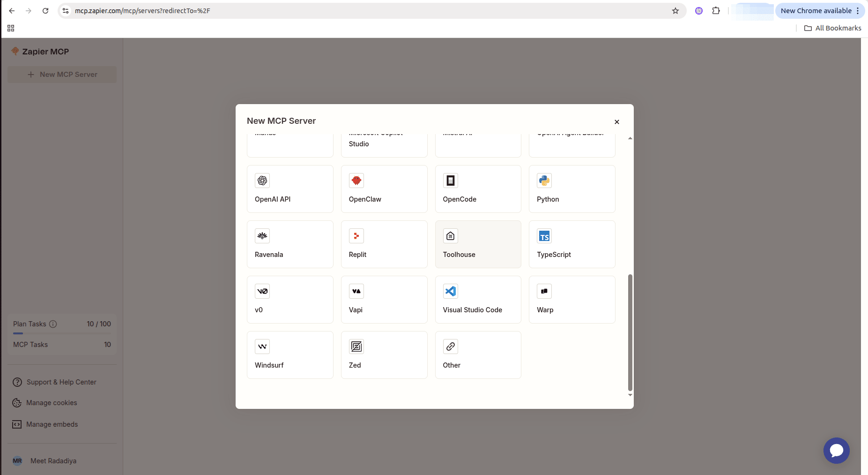Select the TypeScript client label

pos(554,255)
